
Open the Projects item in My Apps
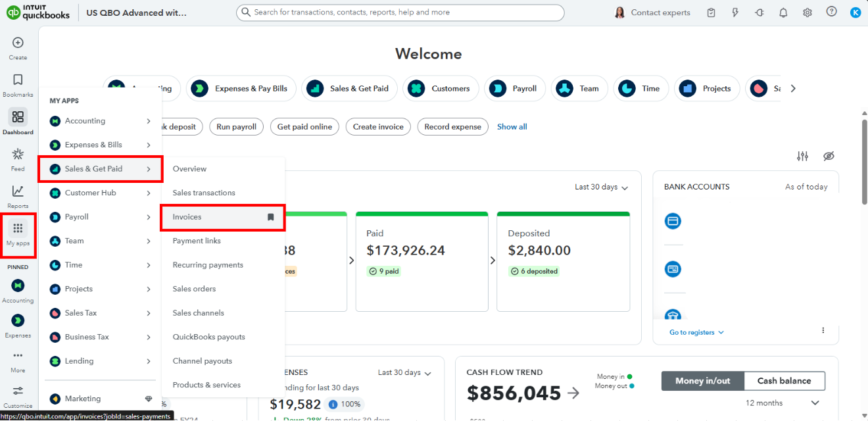100,289
